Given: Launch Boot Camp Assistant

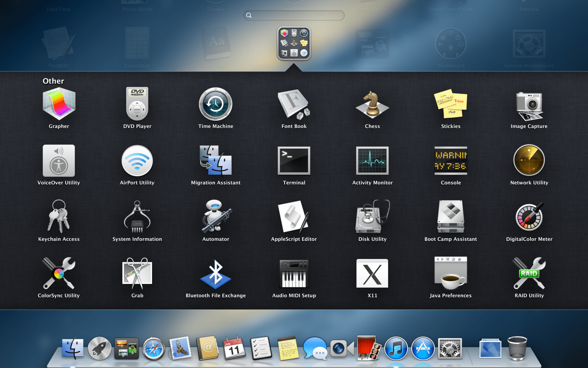Looking at the screenshot, I should tap(451, 217).
